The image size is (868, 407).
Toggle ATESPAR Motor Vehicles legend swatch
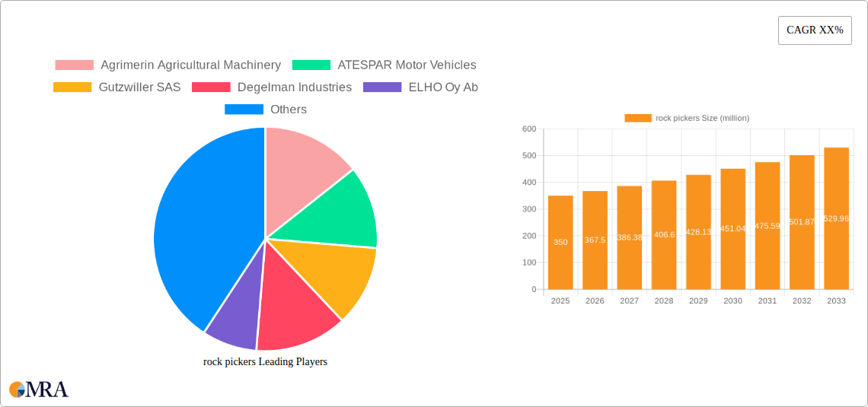(x=311, y=65)
